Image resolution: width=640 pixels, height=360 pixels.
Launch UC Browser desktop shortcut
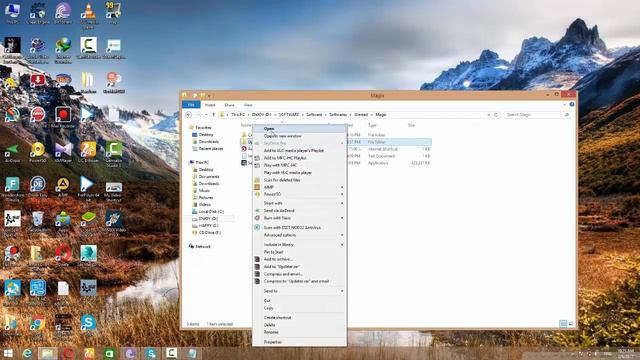pyautogui.click(x=88, y=152)
